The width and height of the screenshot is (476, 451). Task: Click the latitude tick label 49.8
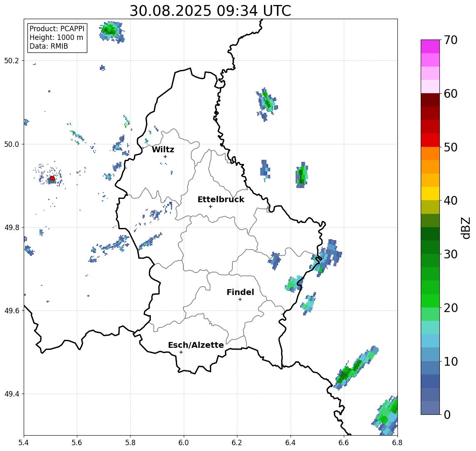[x=11, y=227]
